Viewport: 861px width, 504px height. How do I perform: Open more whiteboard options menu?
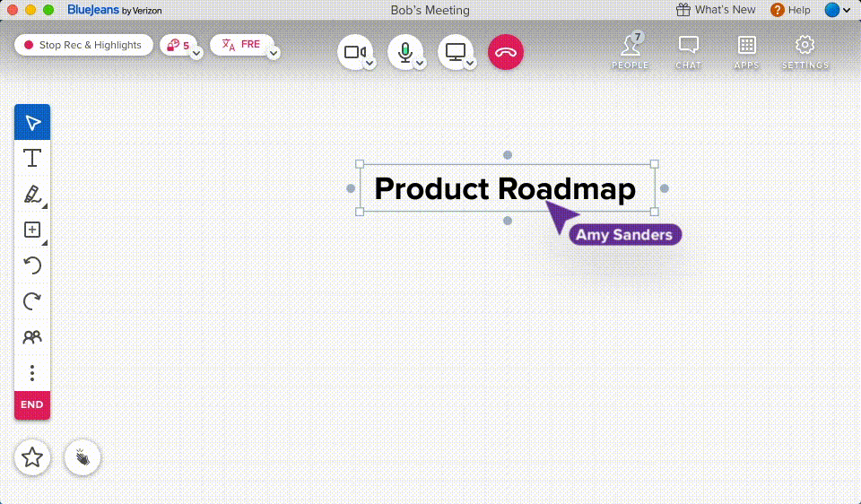32,373
